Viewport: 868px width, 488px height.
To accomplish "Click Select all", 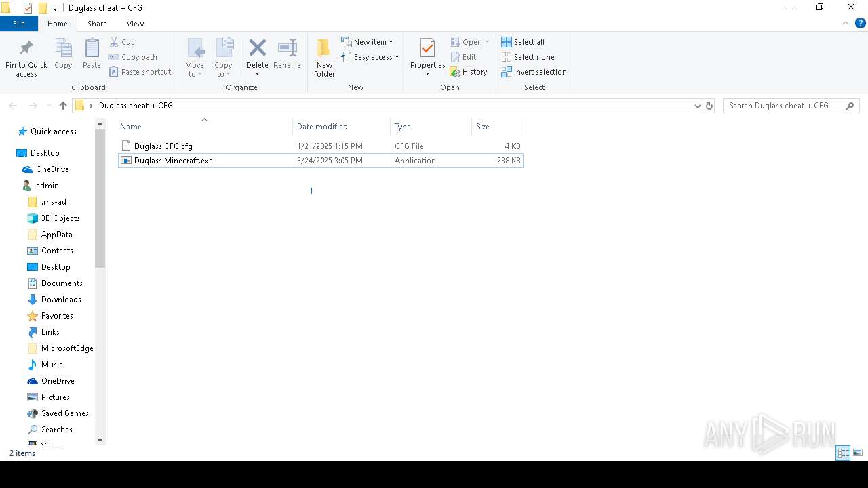I will (523, 42).
